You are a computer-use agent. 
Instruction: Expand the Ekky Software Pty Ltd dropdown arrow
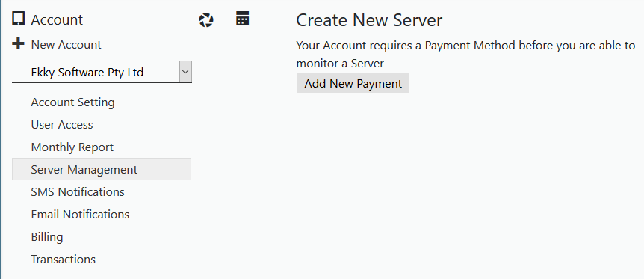[x=185, y=72]
